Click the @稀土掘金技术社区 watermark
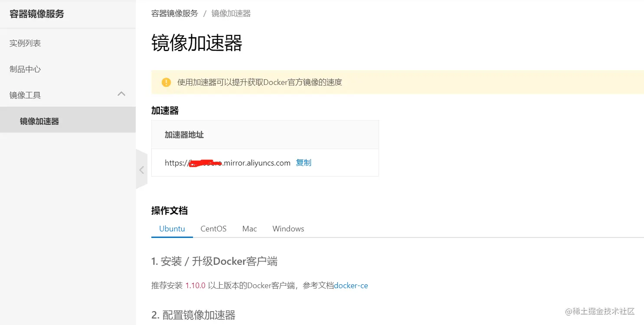644x325 pixels. (x=599, y=312)
